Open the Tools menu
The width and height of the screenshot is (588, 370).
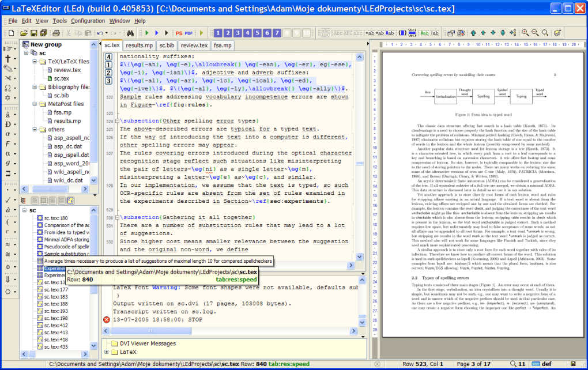coord(59,21)
